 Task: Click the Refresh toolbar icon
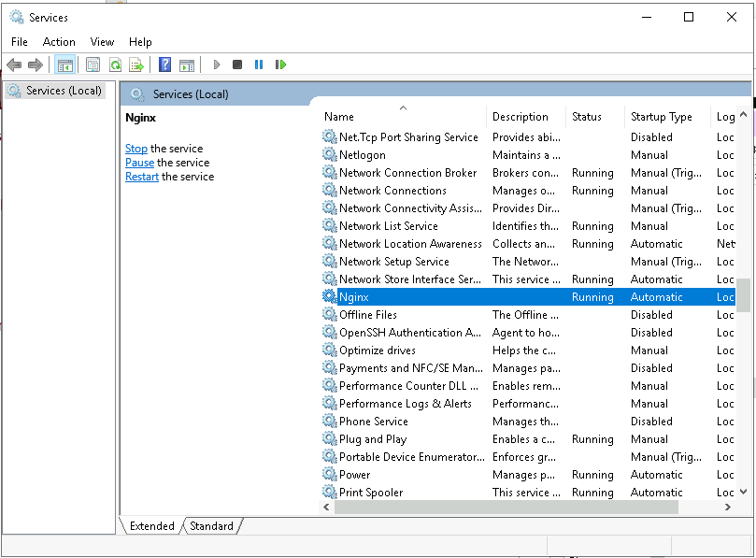pos(115,64)
